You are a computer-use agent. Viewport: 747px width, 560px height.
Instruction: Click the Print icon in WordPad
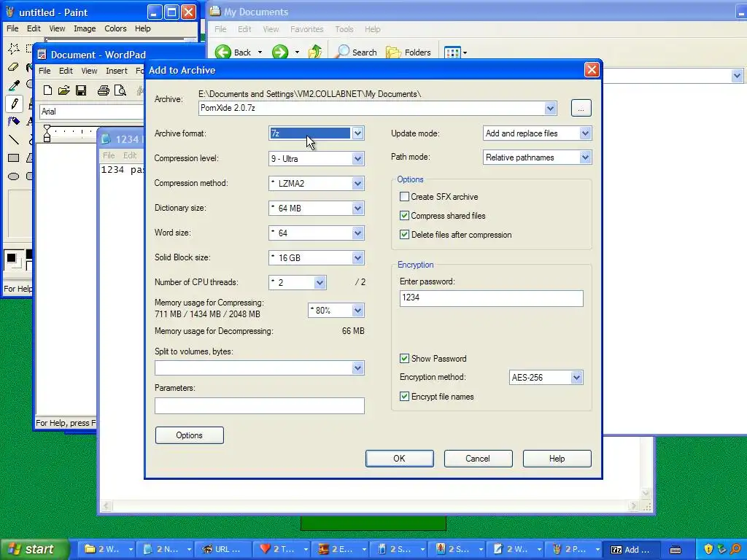point(103,90)
